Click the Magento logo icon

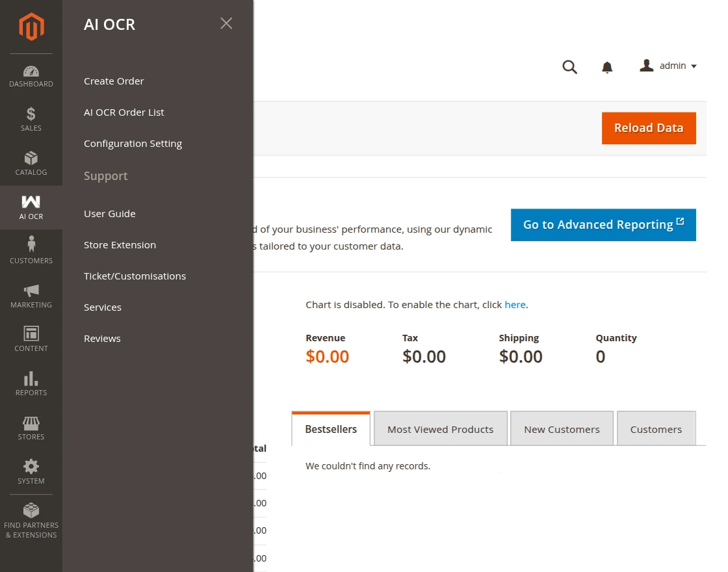tap(31, 26)
